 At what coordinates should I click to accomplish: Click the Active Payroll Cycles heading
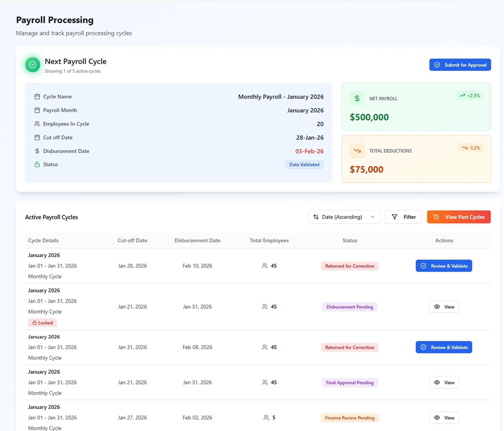pyautogui.click(x=51, y=217)
